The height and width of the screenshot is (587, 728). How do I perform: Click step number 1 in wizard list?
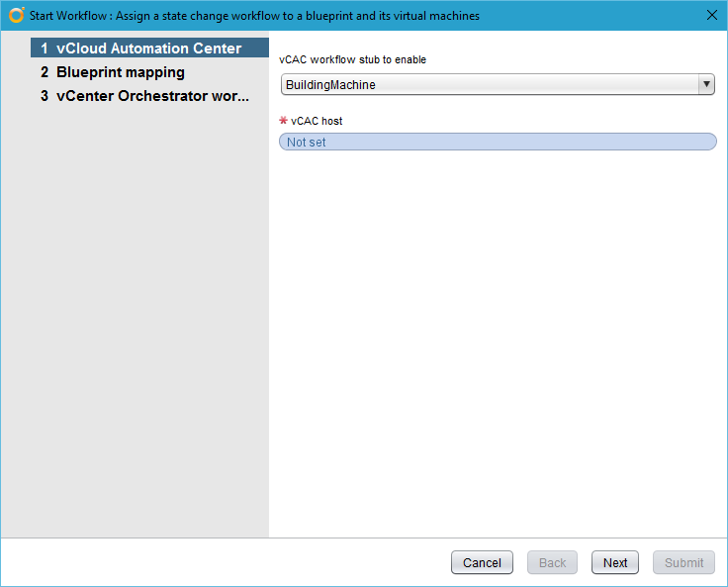(x=45, y=49)
